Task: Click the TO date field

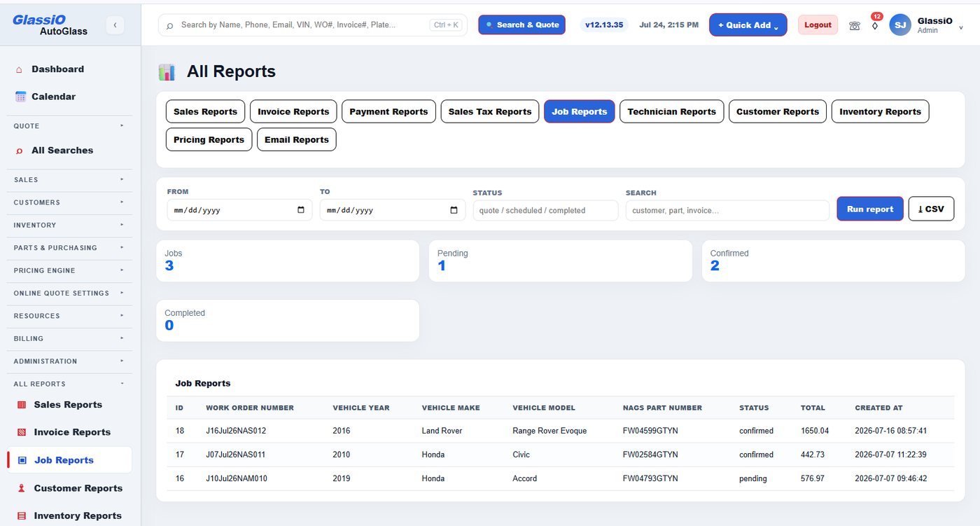Action: 393,210
